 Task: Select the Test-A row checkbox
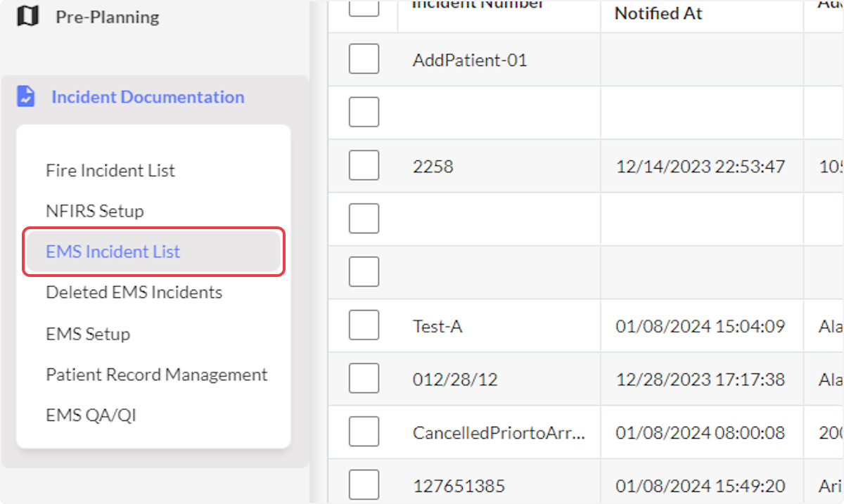[364, 325]
